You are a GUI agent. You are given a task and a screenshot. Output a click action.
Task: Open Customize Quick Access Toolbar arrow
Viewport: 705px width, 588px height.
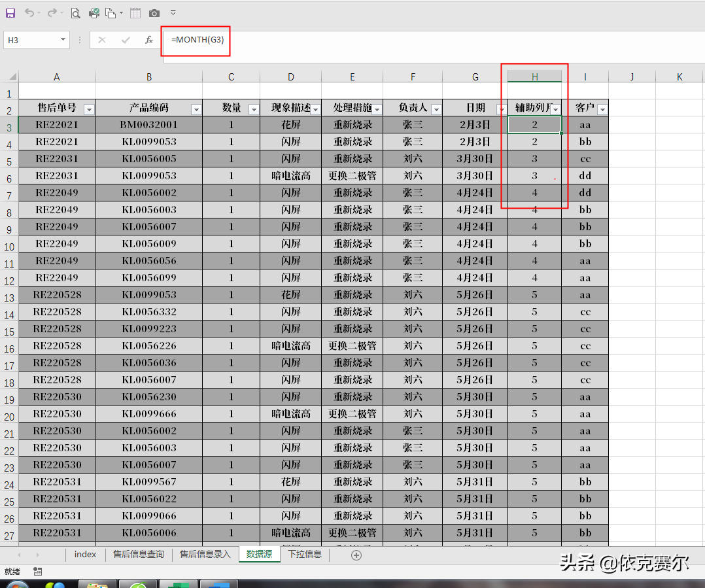click(x=173, y=13)
